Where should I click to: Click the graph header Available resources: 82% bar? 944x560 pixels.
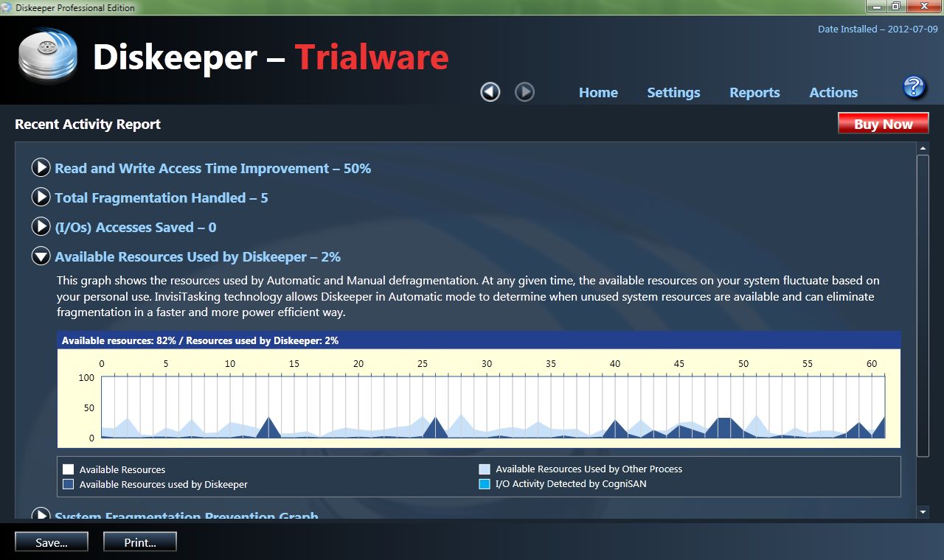point(479,340)
